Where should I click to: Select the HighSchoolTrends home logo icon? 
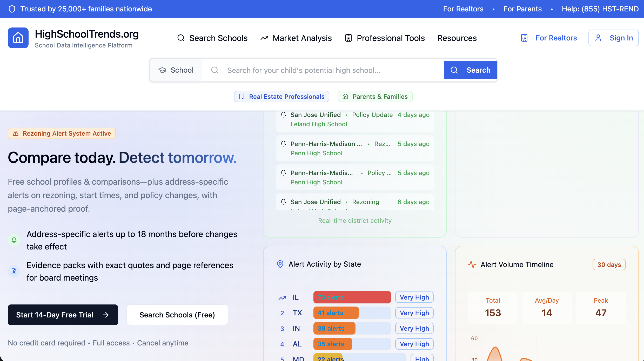tap(18, 38)
